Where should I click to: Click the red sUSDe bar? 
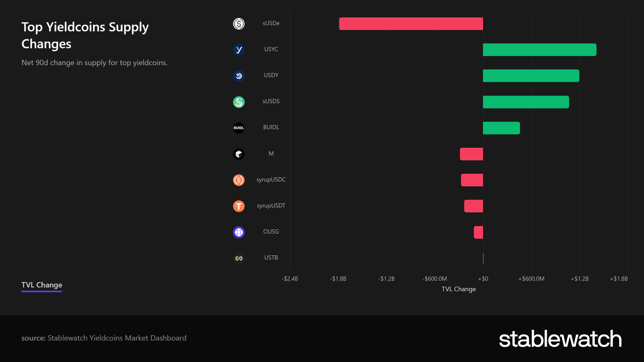click(411, 24)
